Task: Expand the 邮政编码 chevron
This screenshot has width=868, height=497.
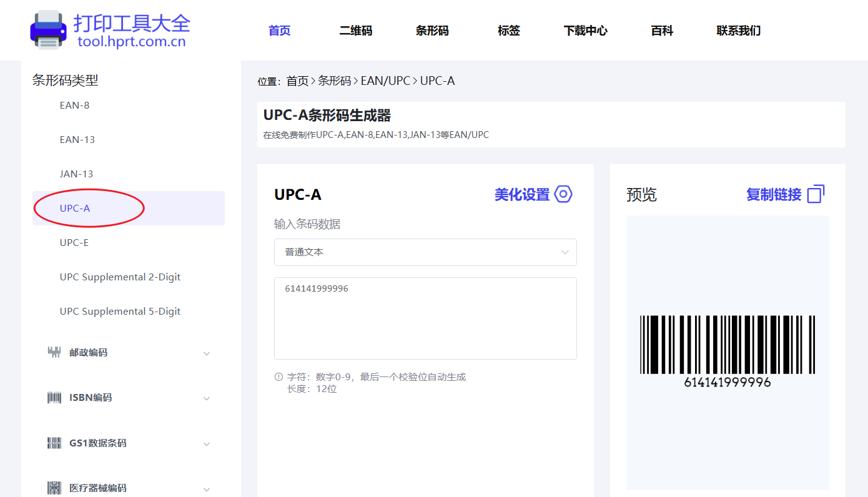Action: pyautogui.click(x=207, y=353)
